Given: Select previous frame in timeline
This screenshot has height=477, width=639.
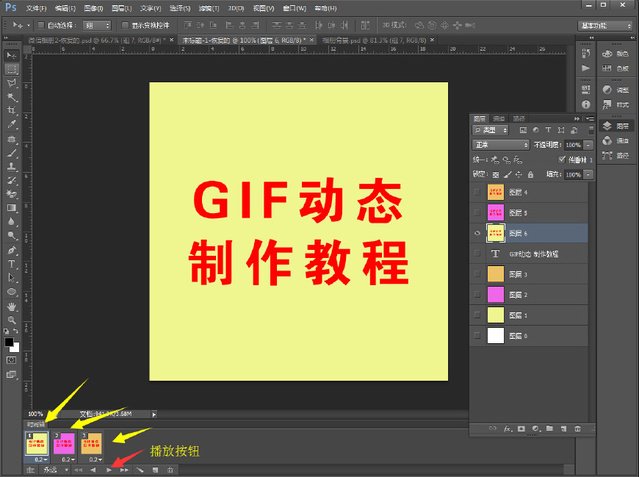Looking at the screenshot, I should (93, 470).
